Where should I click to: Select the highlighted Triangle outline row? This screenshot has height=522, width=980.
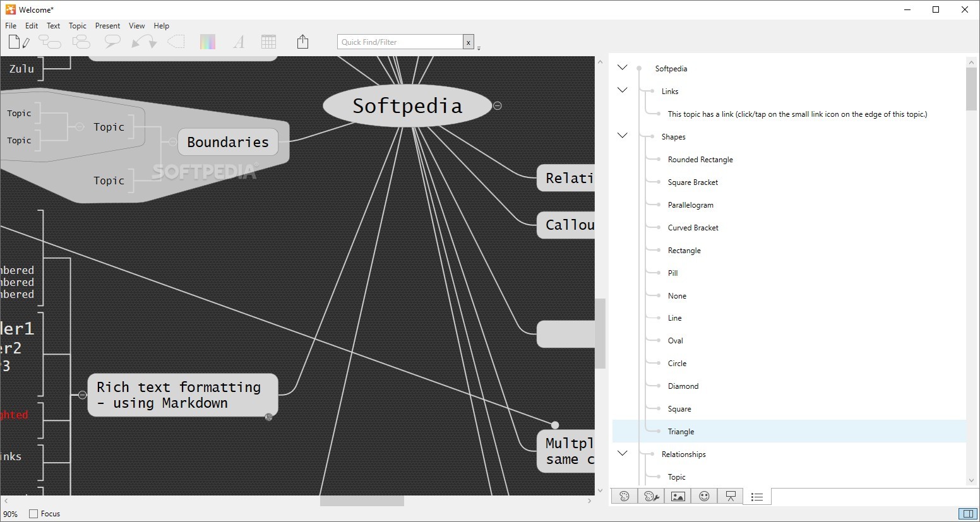coord(789,432)
